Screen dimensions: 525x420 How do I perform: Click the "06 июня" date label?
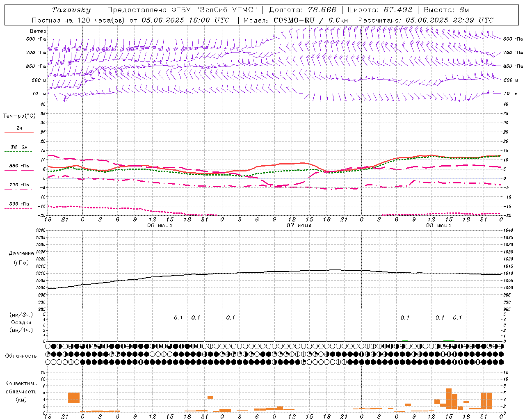[x=160, y=225]
